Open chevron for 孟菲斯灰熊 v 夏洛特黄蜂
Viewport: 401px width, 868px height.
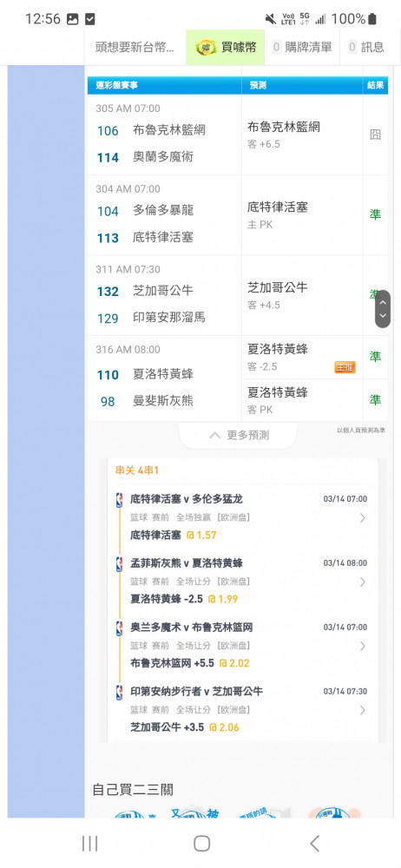pyautogui.click(x=363, y=582)
